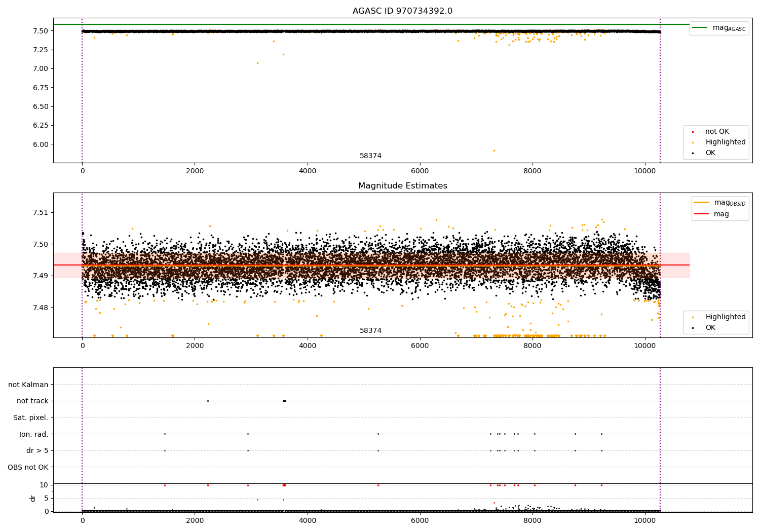Image resolution: width=760 pixels, height=532 pixels.
Task: Click the 'not track' row label
Action: [32, 401]
